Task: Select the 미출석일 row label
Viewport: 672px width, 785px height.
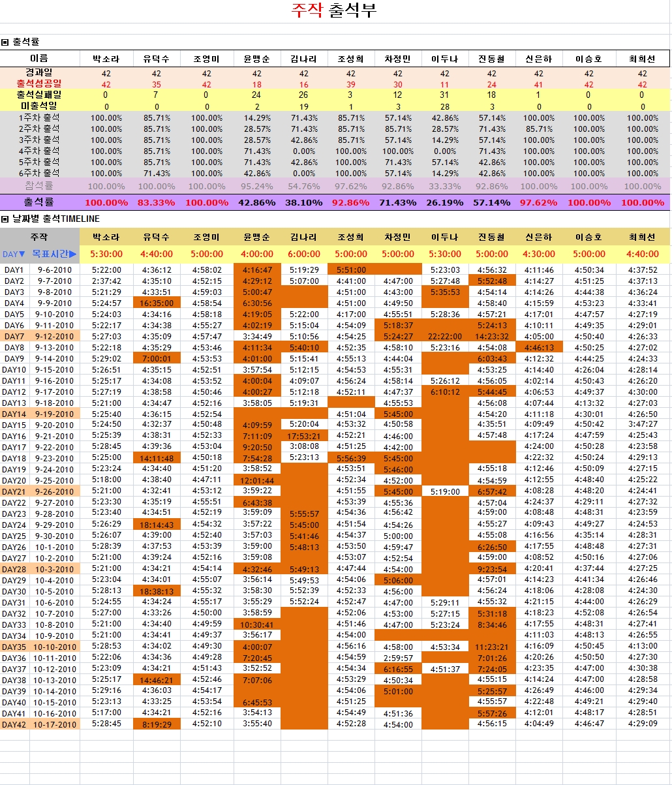Action: 39,106
